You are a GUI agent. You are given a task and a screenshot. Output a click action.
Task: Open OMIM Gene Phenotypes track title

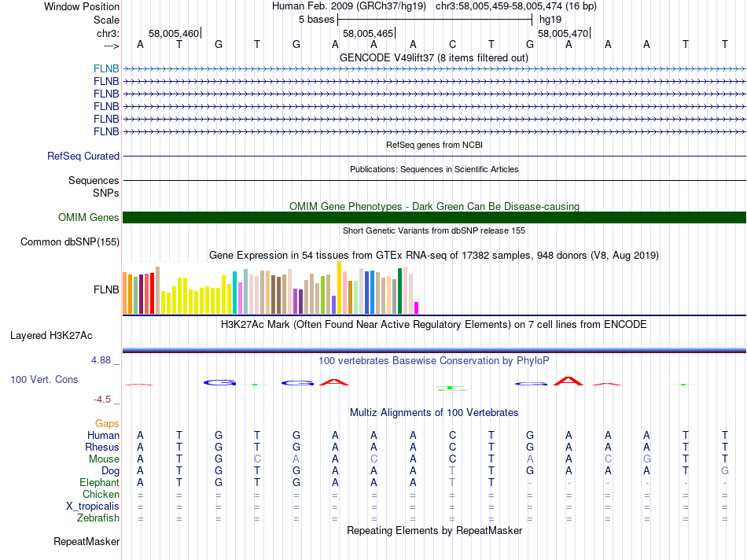coord(434,206)
